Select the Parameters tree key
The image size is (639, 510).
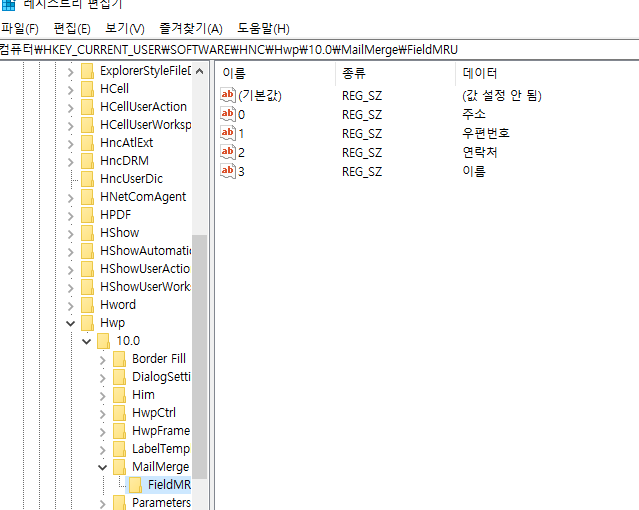(x=161, y=503)
